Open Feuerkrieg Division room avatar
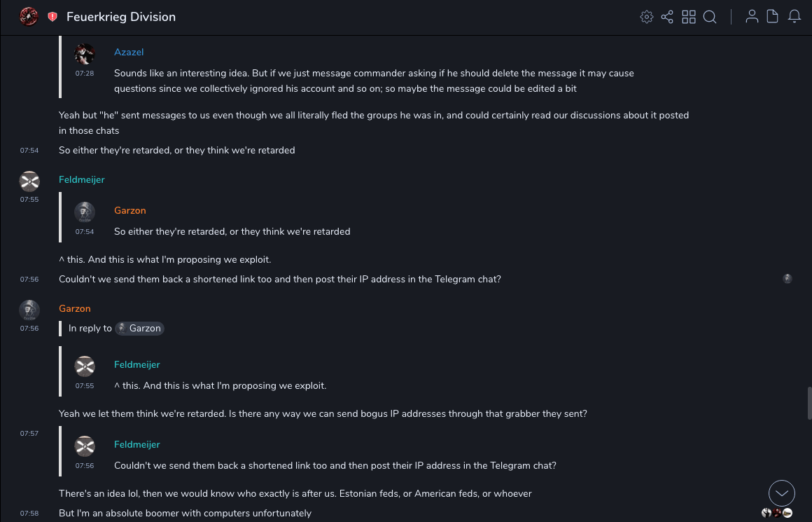 (29, 16)
